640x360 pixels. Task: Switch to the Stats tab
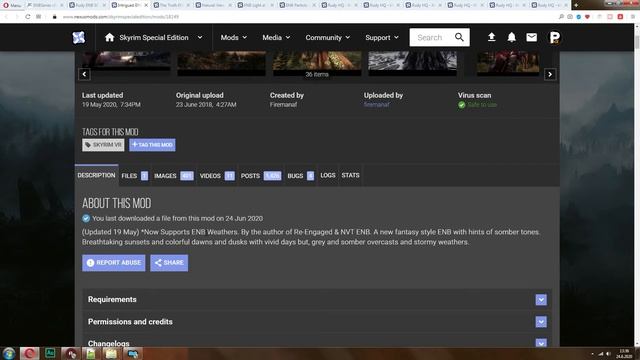click(350, 176)
